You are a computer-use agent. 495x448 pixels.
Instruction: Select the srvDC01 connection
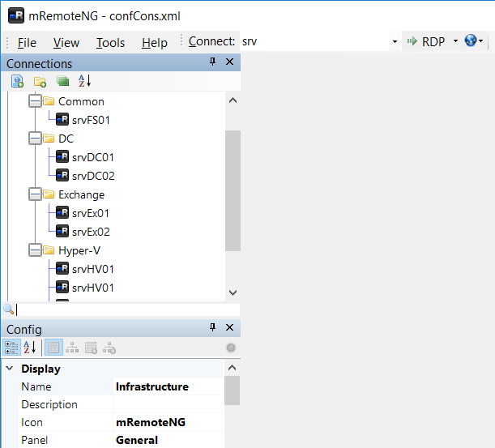(93, 157)
